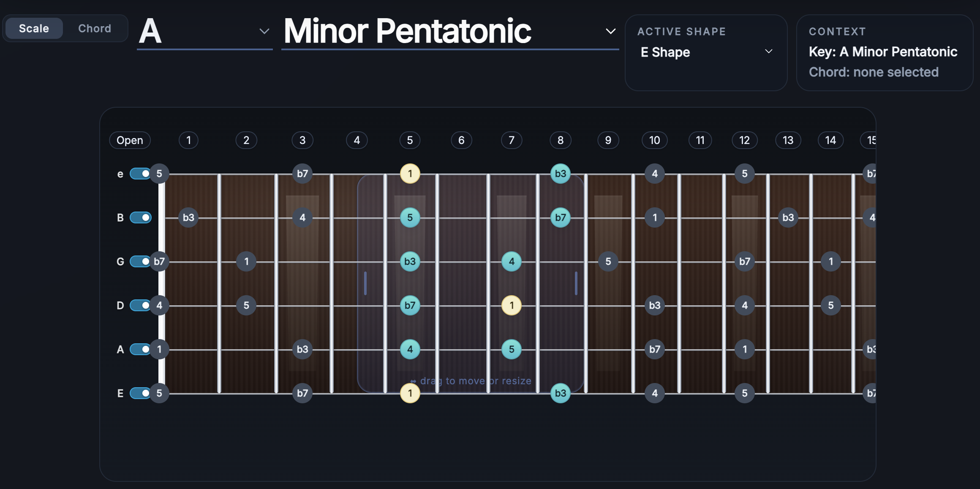Select b7 note on high e string fret 3

302,174
